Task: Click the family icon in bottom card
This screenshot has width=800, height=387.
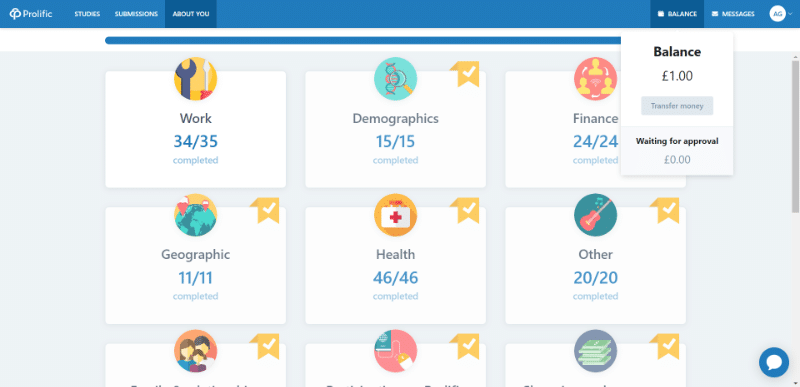Action: pos(195,351)
